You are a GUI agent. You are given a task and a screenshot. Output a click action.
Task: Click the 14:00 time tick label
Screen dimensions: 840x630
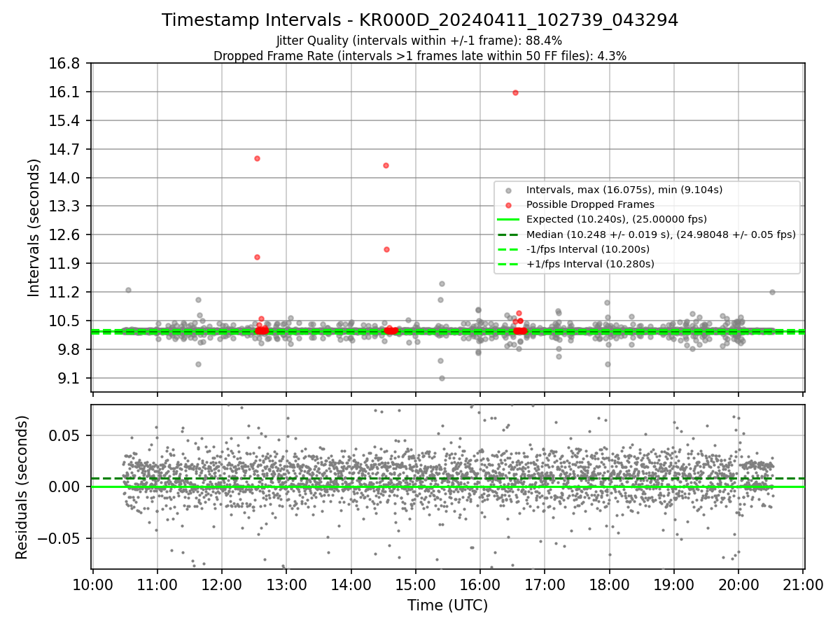click(351, 584)
